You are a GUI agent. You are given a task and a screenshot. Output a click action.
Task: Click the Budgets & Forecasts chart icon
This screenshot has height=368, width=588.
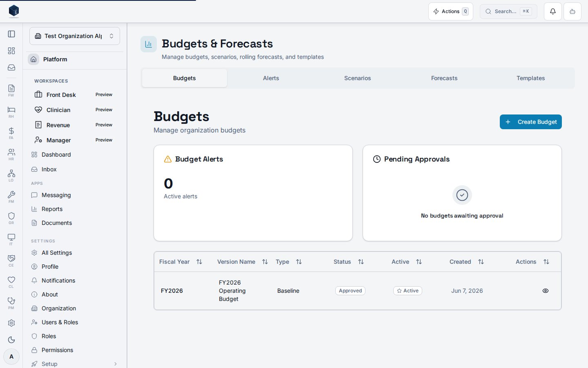149,44
